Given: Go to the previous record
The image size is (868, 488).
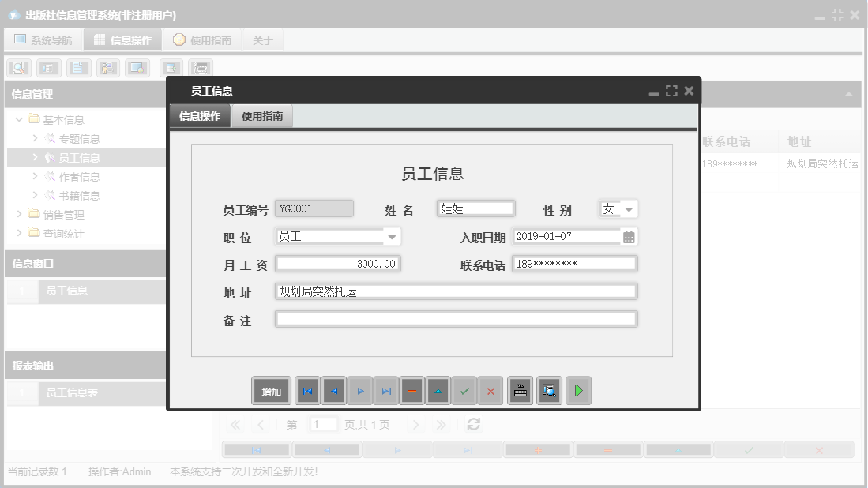Looking at the screenshot, I should pos(333,390).
